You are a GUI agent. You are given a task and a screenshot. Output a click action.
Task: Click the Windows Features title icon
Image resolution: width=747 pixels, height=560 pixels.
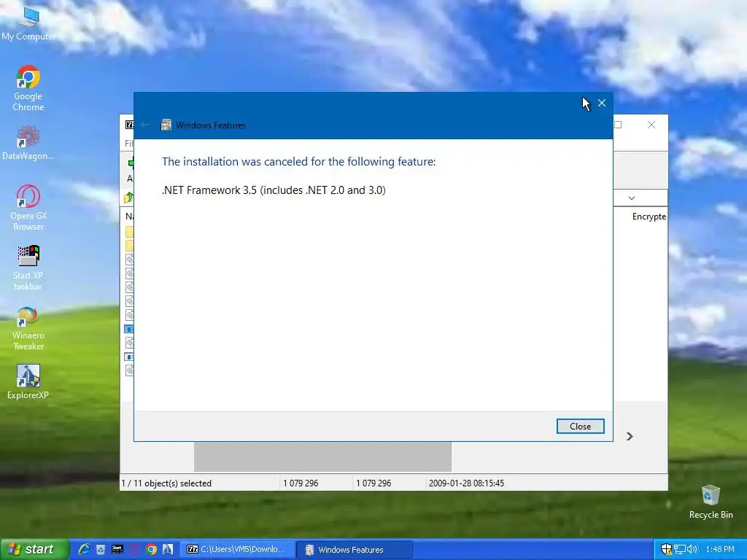pyautogui.click(x=166, y=125)
